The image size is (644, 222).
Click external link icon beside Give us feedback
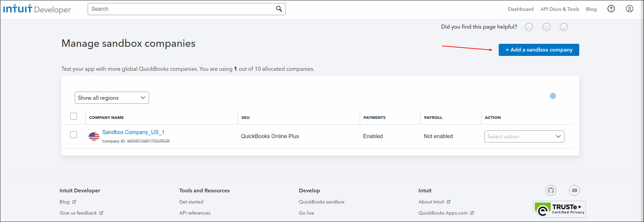[101, 213]
